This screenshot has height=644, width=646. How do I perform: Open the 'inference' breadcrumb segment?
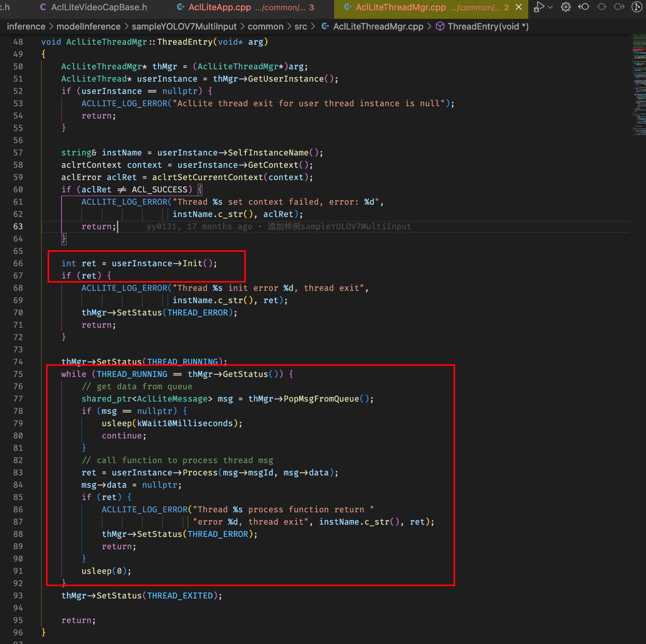pyautogui.click(x=26, y=27)
